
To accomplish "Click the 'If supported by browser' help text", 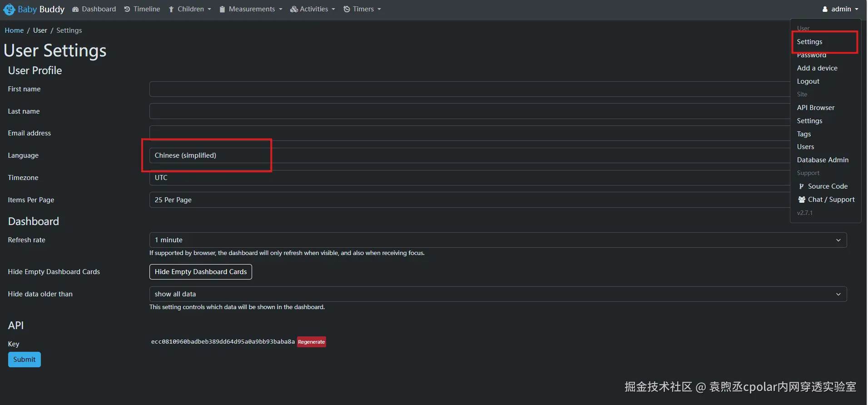I will tap(287, 253).
